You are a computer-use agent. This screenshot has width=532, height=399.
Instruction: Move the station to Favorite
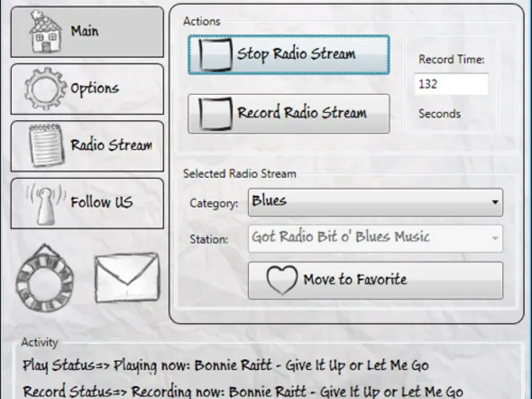375,280
